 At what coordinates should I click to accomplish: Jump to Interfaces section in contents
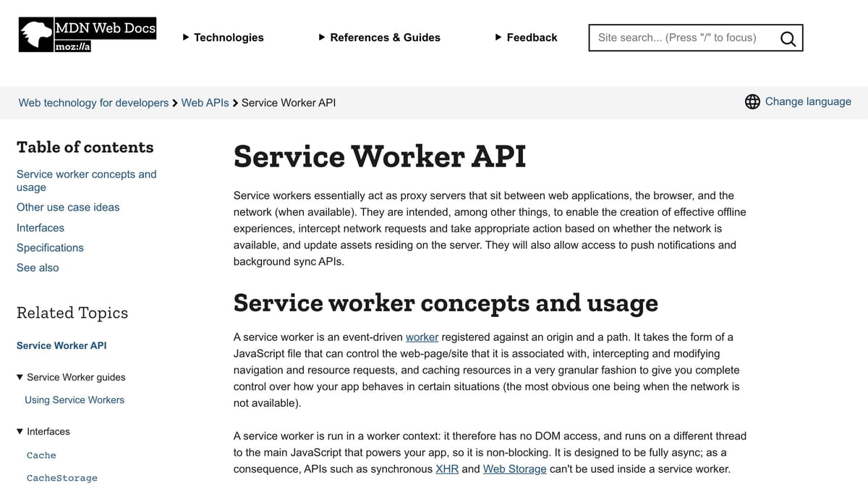(41, 227)
